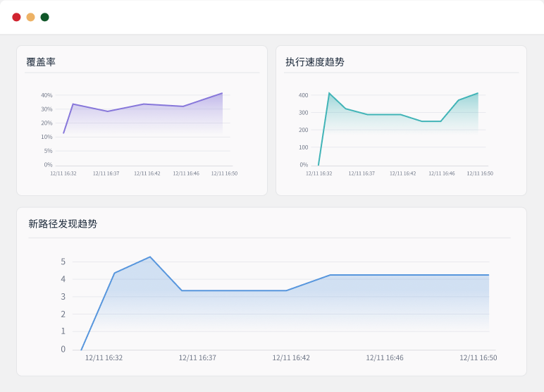Click the 40% label on coverage chart
Image resolution: width=544 pixels, height=392 pixels.
(47, 95)
